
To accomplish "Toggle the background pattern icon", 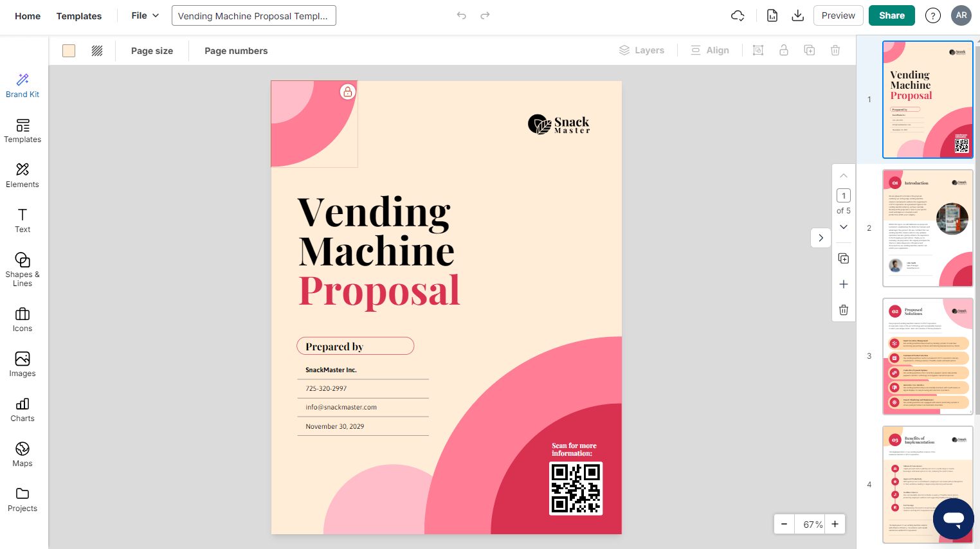I will pyautogui.click(x=97, y=51).
